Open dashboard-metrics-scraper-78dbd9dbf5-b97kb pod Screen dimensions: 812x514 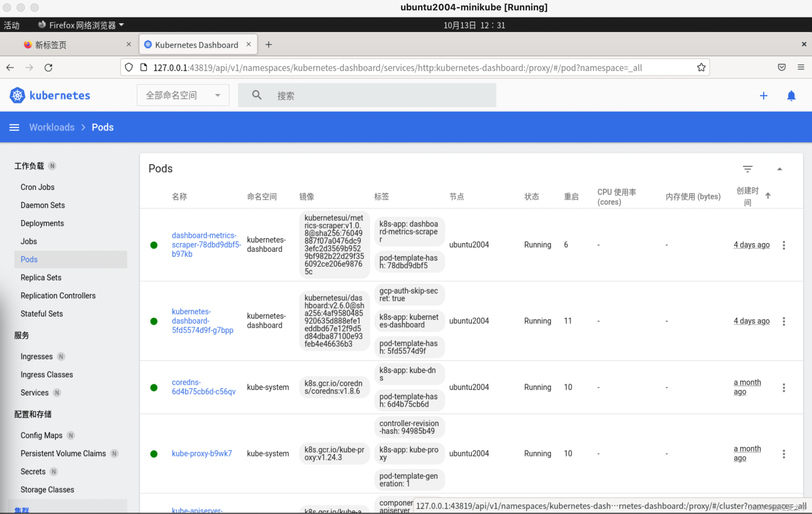pyautogui.click(x=206, y=245)
